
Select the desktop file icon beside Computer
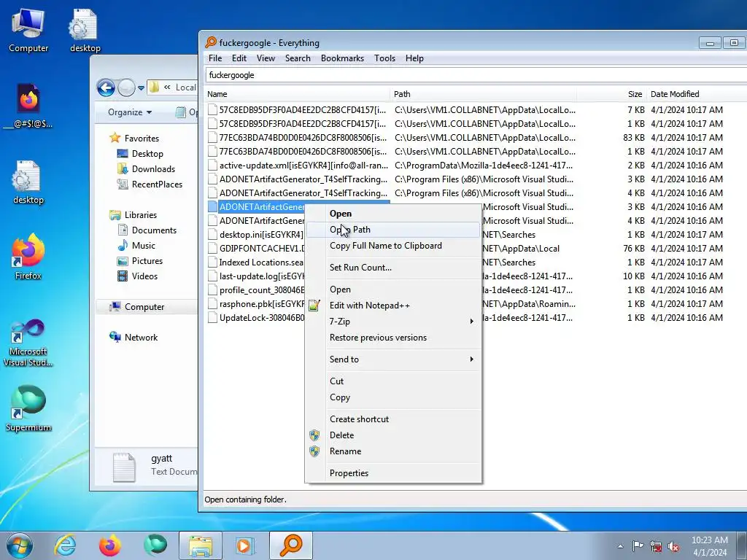pos(85,31)
